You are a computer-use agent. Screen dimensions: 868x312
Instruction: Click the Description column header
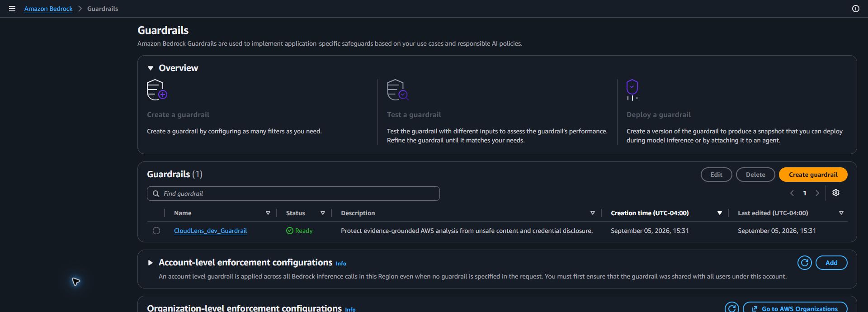click(x=358, y=213)
